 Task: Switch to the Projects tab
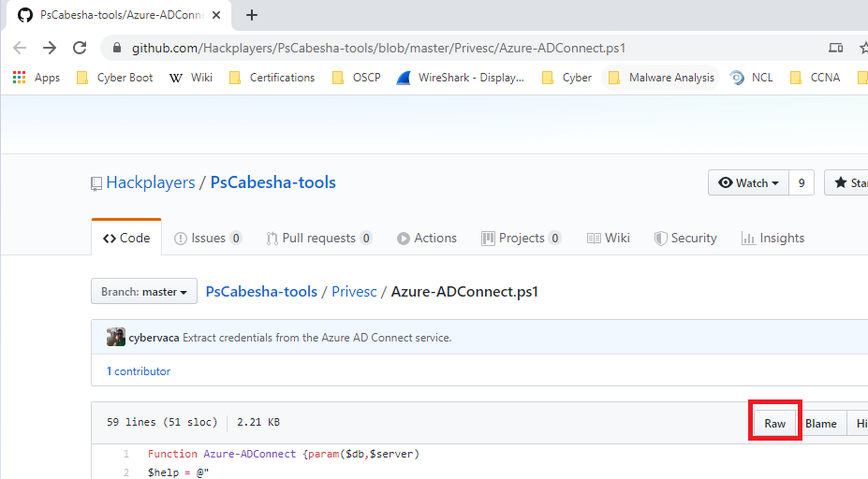pyautogui.click(x=521, y=238)
